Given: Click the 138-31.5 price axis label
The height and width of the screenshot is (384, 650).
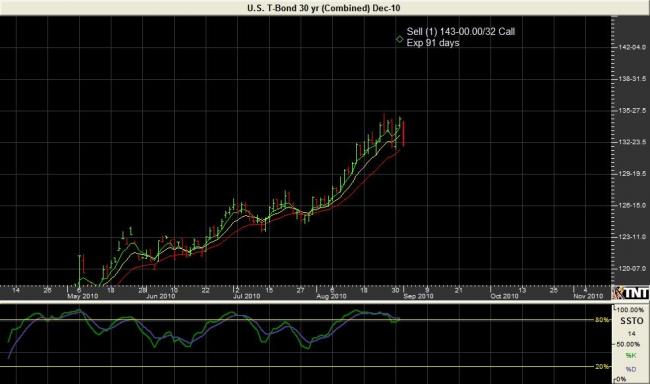Looking at the screenshot, I should [x=632, y=79].
